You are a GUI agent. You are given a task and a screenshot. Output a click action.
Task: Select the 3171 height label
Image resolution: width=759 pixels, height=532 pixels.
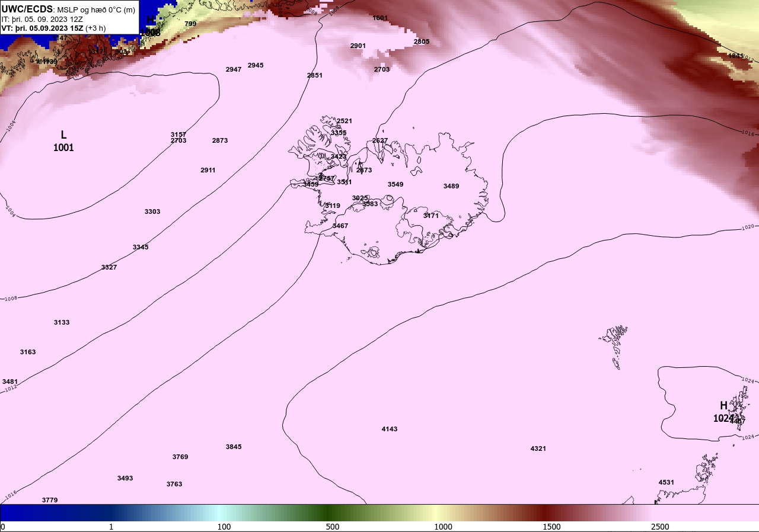click(x=431, y=216)
